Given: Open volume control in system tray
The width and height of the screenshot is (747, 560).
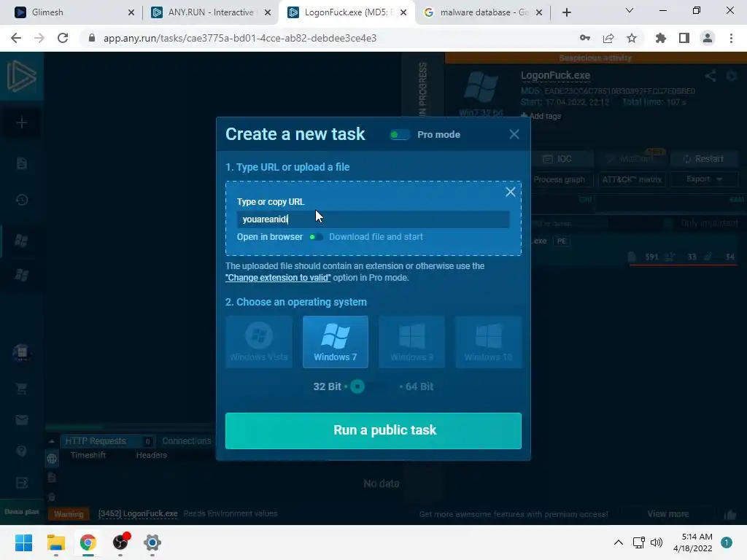Looking at the screenshot, I should pos(657,542).
